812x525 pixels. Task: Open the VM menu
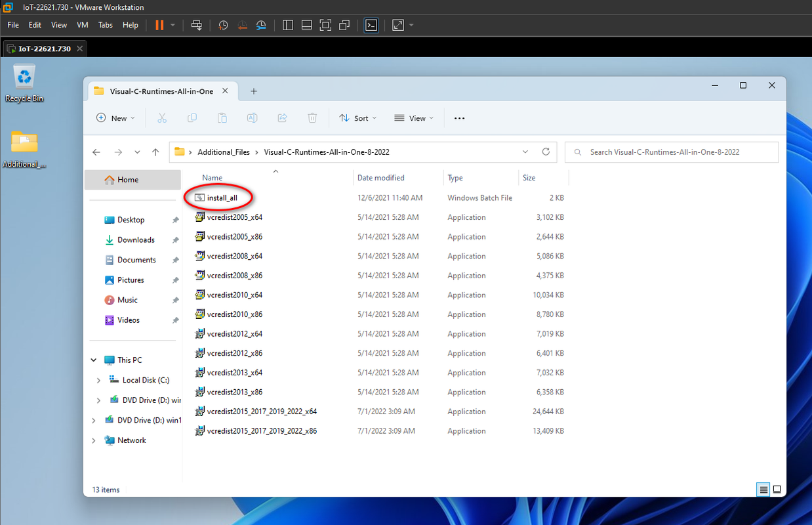[83, 25]
